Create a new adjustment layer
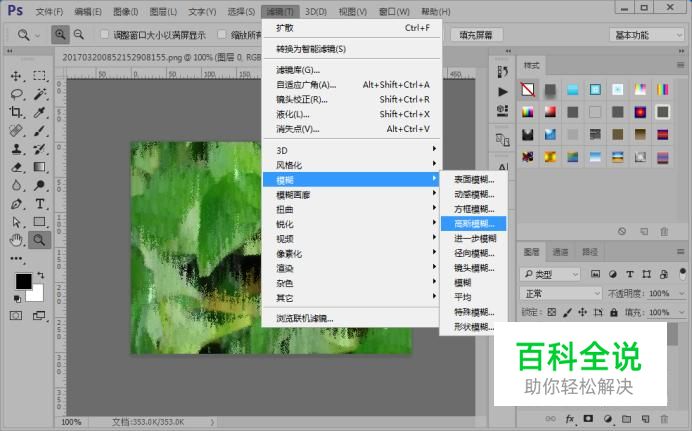Image resolution: width=692 pixels, height=431 pixels. [608, 419]
